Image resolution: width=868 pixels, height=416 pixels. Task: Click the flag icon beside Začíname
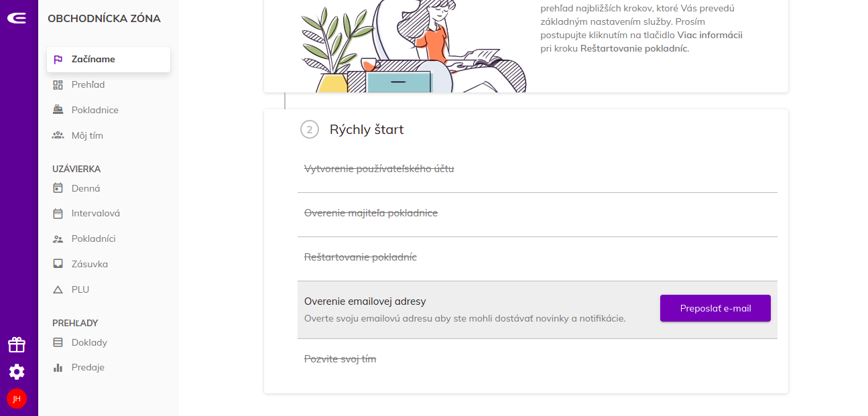(58, 60)
